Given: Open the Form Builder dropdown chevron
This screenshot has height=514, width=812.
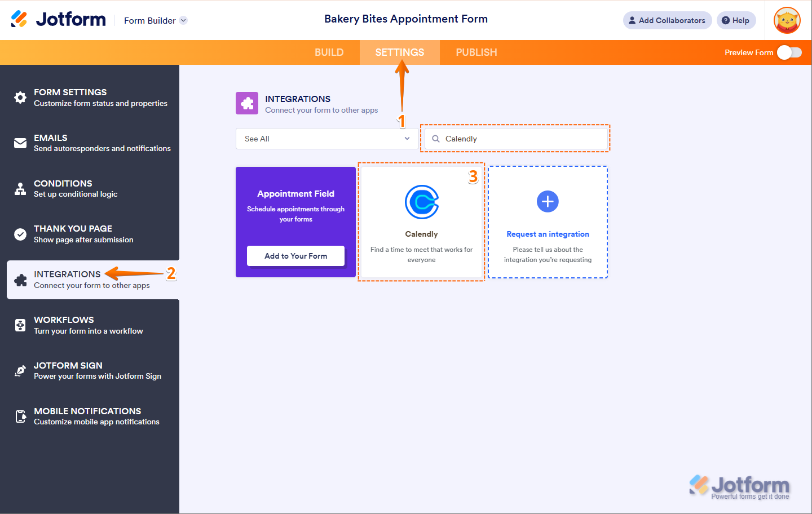Looking at the screenshot, I should 183,20.
